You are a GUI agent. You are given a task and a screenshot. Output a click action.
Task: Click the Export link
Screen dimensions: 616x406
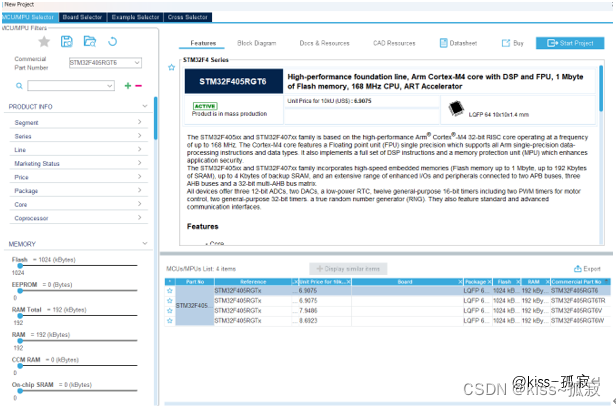(x=587, y=269)
